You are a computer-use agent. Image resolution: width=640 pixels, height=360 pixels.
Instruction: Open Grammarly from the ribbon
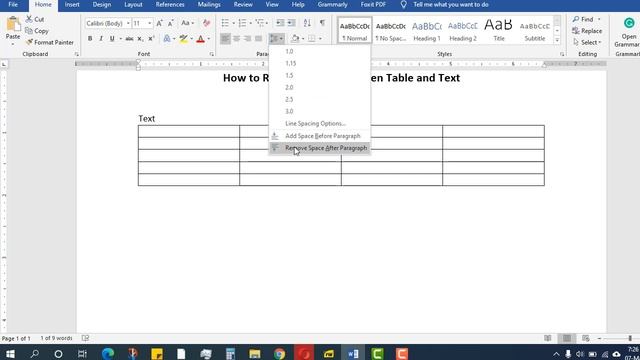coord(629,32)
